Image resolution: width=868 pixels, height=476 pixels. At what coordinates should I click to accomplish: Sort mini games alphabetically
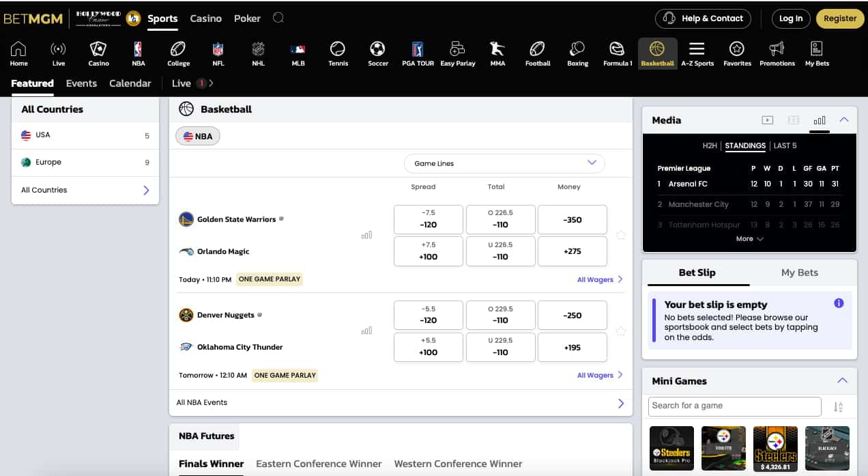[838, 407]
